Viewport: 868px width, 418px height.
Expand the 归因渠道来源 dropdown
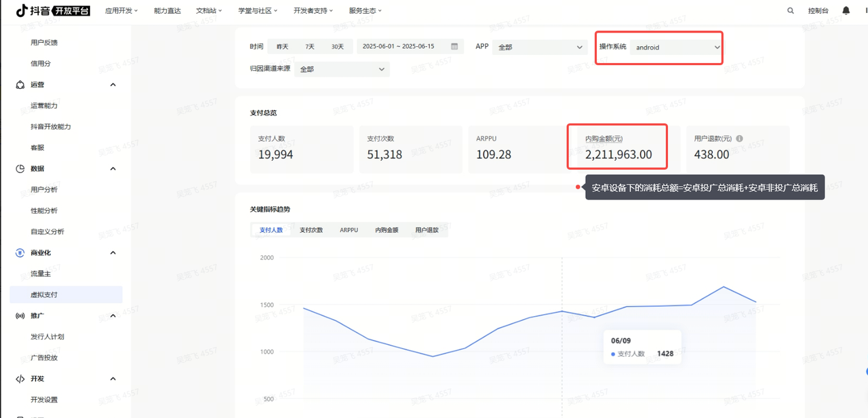(342, 69)
